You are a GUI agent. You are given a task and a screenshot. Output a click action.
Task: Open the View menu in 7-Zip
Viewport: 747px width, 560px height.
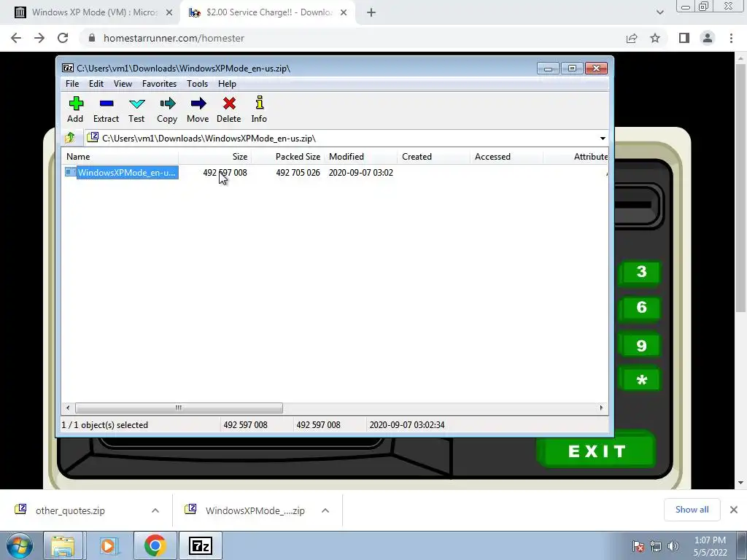coord(123,84)
